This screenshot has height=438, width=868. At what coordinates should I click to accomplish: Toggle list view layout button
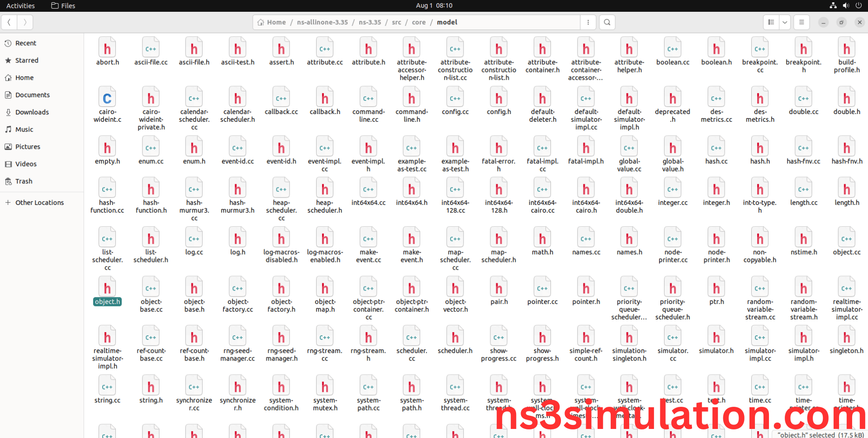(x=771, y=22)
